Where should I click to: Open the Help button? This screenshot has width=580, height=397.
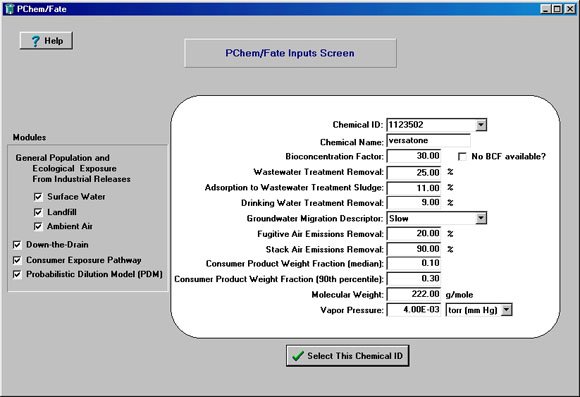pyautogui.click(x=46, y=40)
